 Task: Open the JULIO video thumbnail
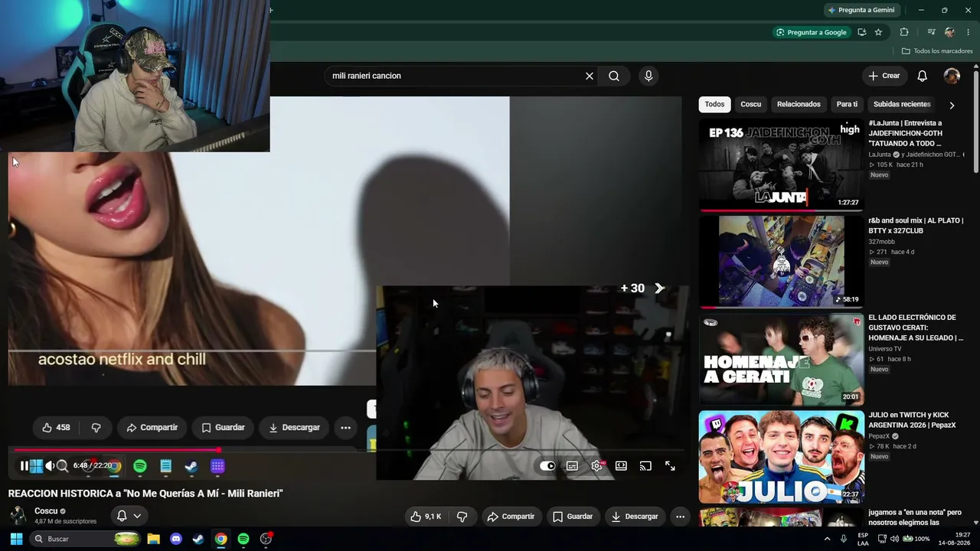781,456
